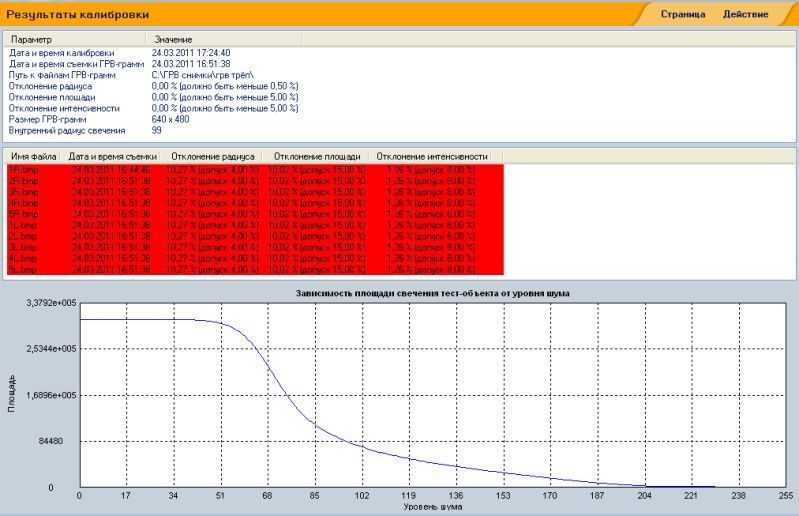Sort by Отклонение радиуса column header

212,156
